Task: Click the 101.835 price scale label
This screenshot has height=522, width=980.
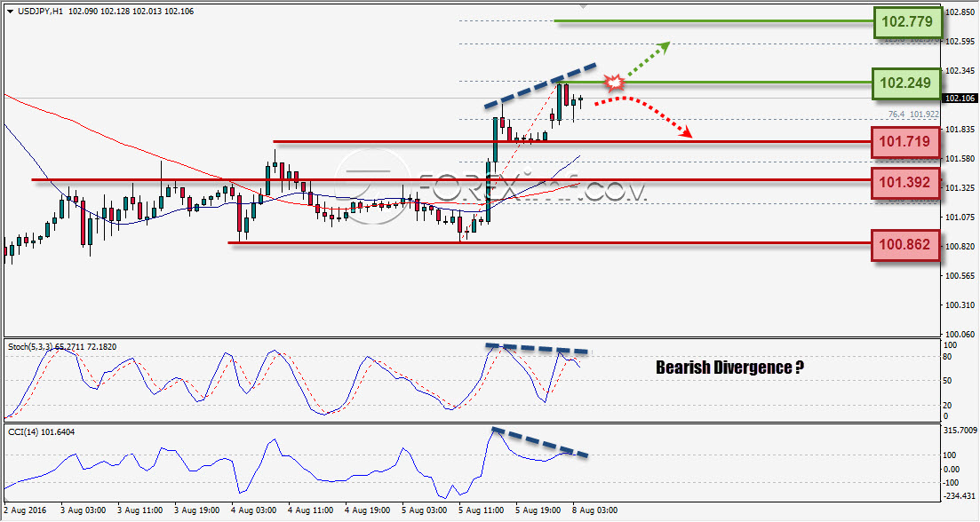Action: click(960, 130)
